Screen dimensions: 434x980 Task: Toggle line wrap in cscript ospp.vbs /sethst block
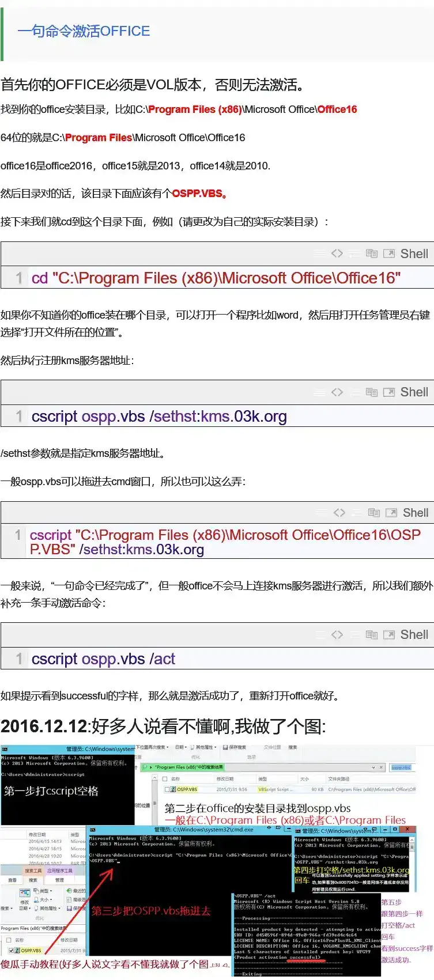pos(354,392)
